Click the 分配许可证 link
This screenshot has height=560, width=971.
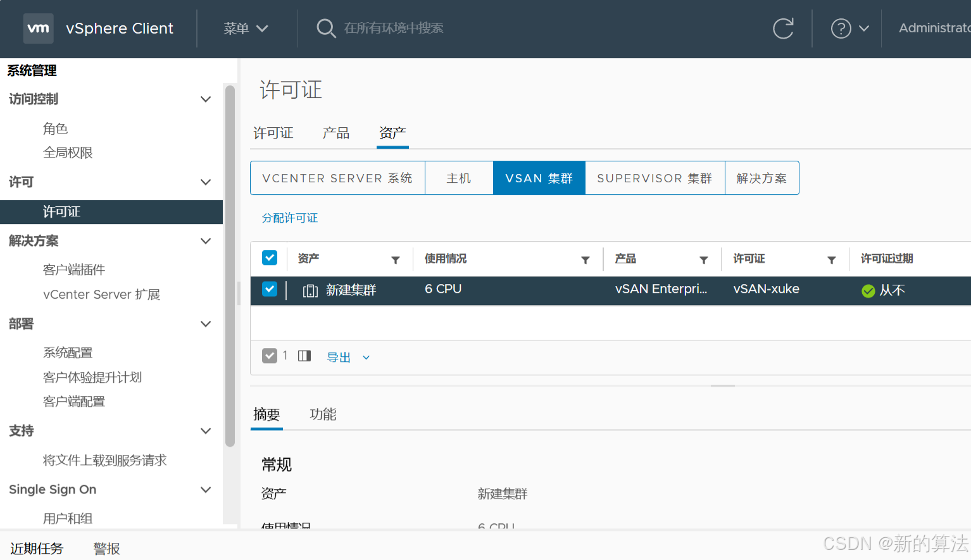(x=290, y=218)
